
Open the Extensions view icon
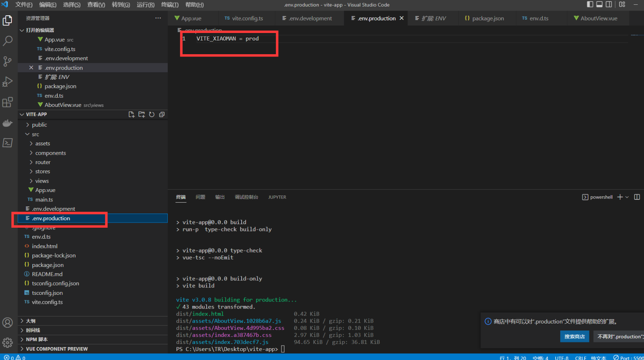[x=7, y=102]
